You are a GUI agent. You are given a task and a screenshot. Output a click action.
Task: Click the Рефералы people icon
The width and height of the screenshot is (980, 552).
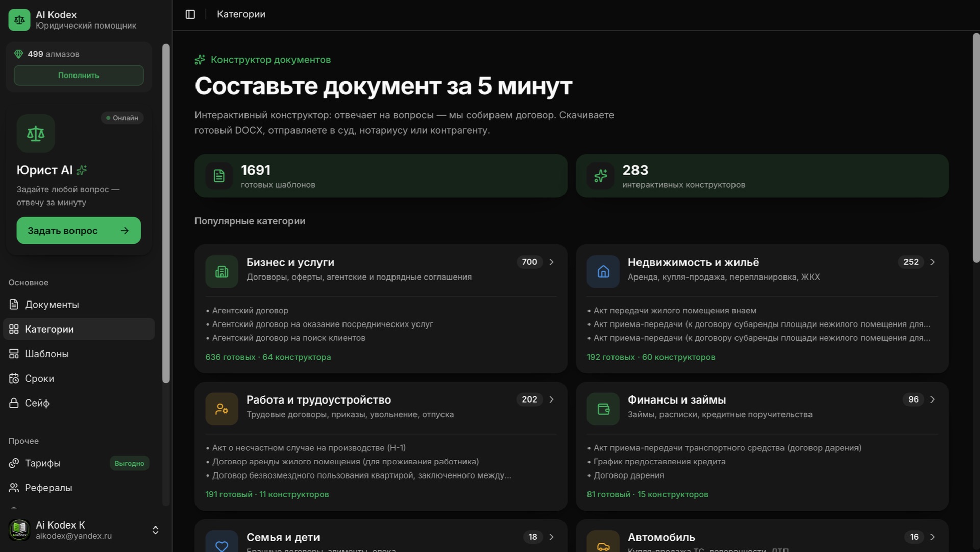click(x=14, y=488)
